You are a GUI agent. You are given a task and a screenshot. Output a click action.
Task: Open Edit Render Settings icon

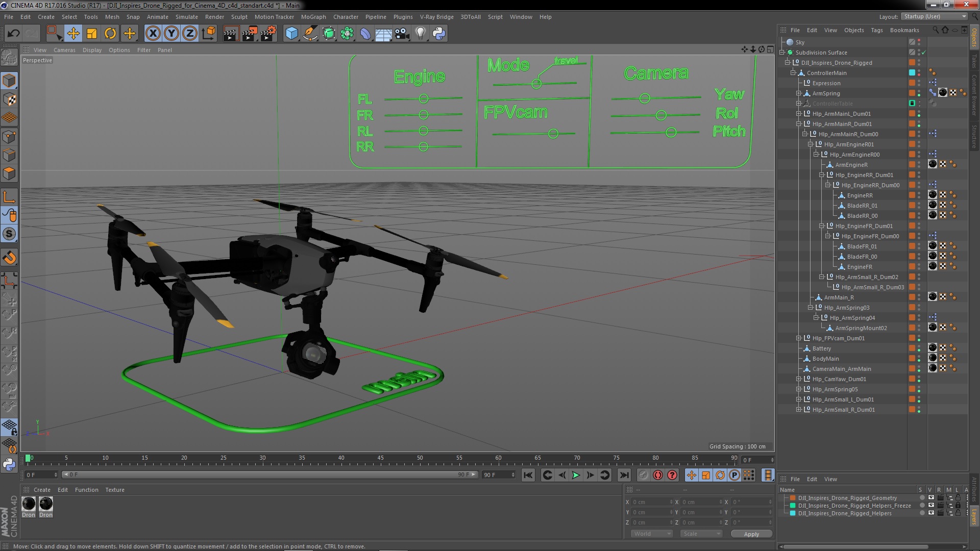coord(268,34)
